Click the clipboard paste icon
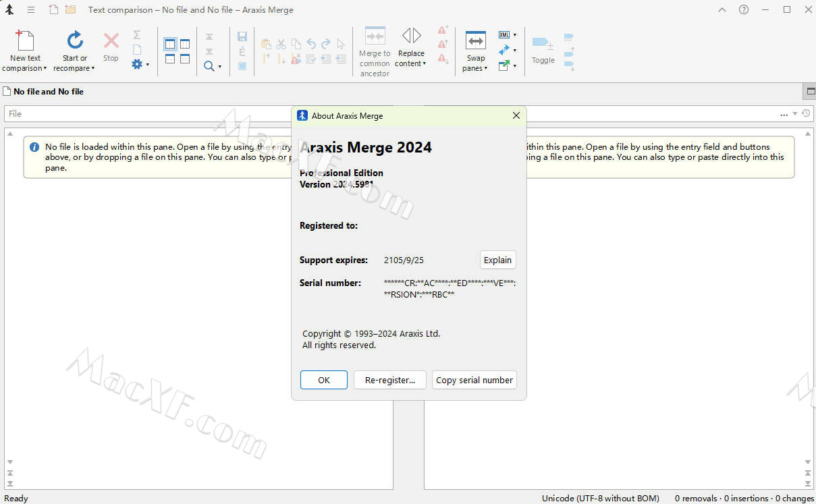 point(266,44)
